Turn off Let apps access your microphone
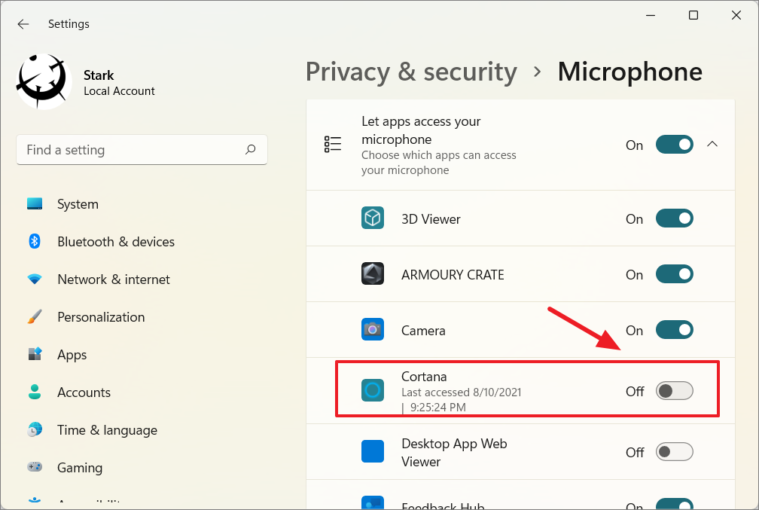Image resolution: width=759 pixels, height=510 pixels. tap(674, 145)
